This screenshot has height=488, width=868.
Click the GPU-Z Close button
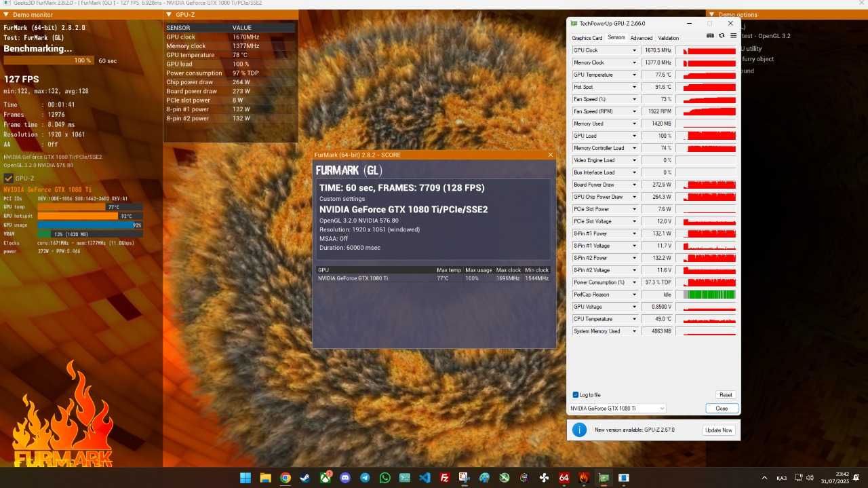click(722, 408)
